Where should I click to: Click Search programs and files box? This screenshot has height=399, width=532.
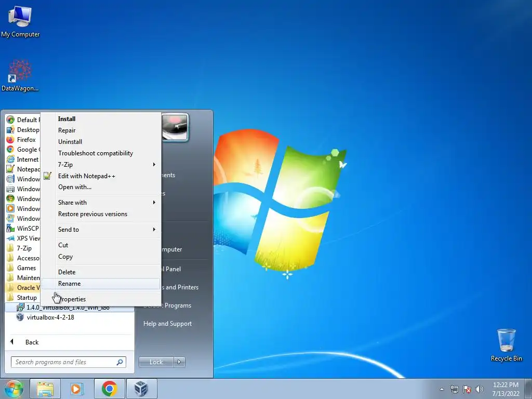coord(68,362)
